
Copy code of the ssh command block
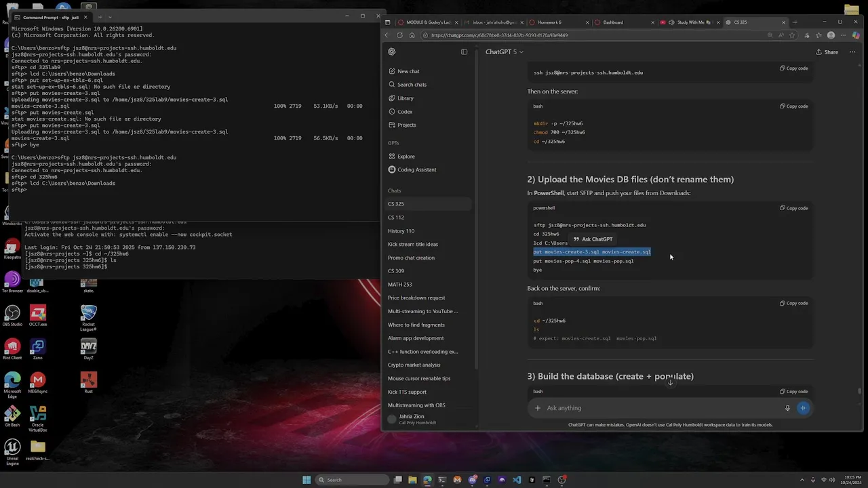pos(793,68)
